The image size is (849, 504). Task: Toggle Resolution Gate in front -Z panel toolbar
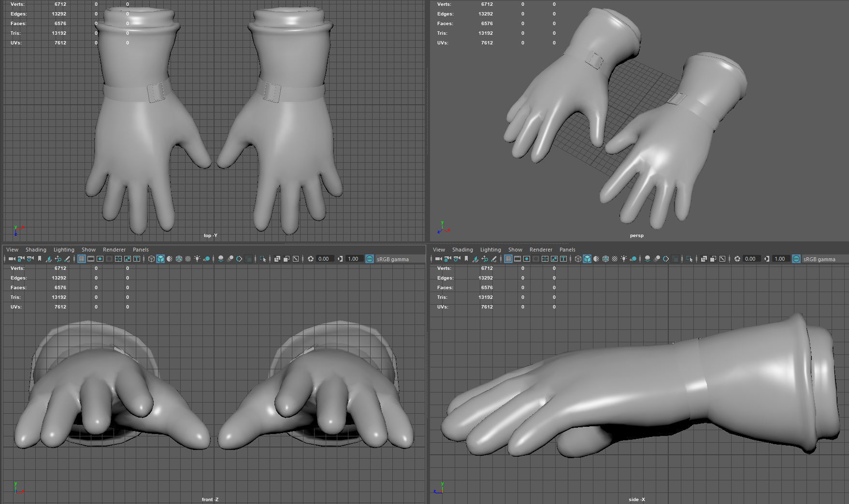pos(100,259)
